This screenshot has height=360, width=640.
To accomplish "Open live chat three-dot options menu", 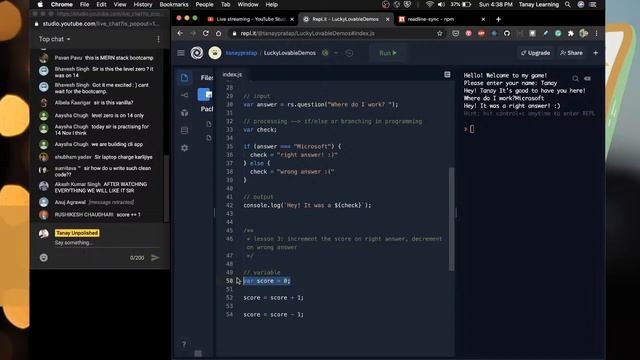I will (x=158, y=39).
